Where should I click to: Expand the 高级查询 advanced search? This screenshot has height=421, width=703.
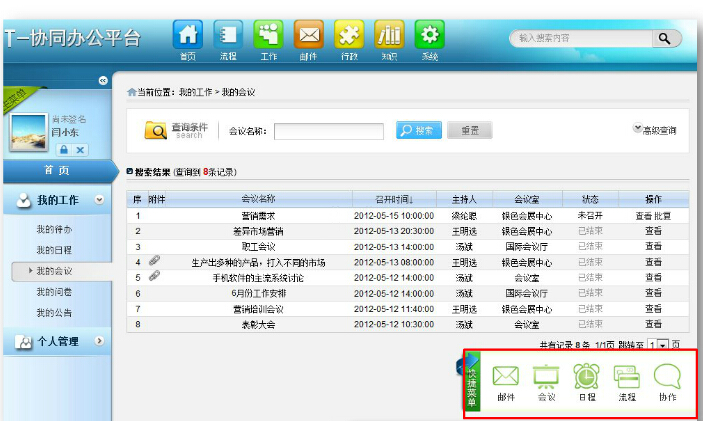[x=655, y=130]
